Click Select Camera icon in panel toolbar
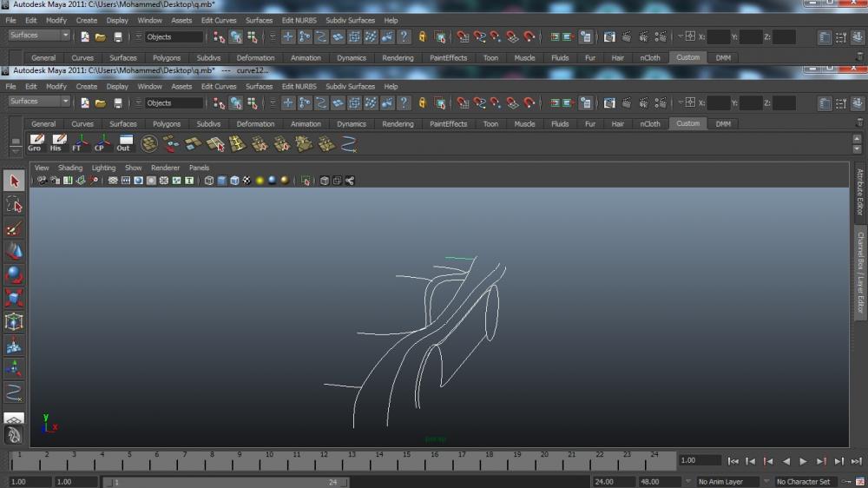 click(42, 181)
